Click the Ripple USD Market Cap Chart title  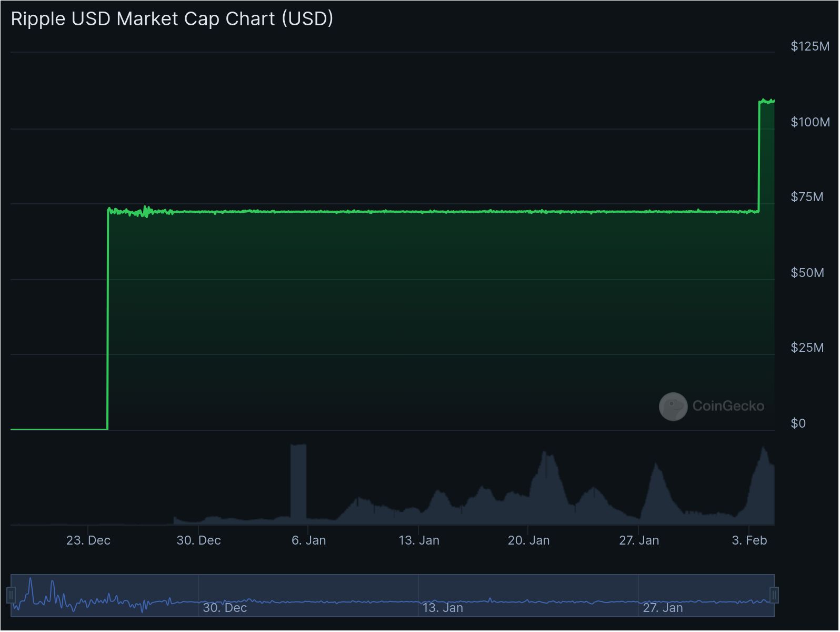pyautogui.click(x=172, y=18)
